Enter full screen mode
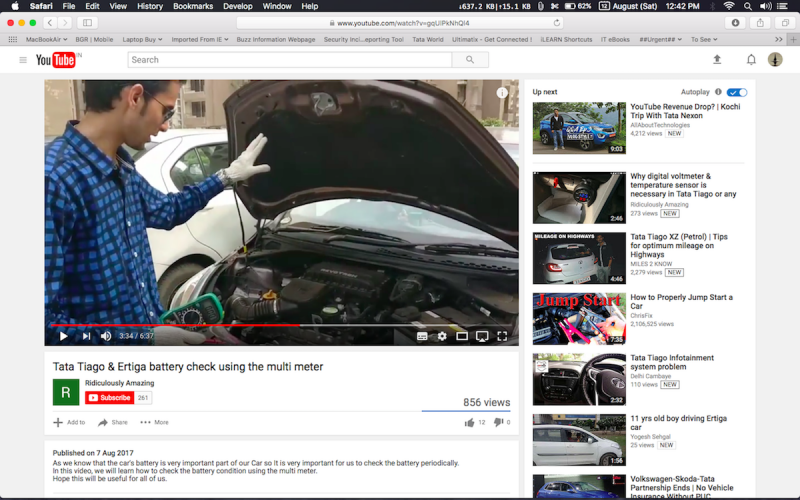 pyautogui.click(x=502, y=336)
